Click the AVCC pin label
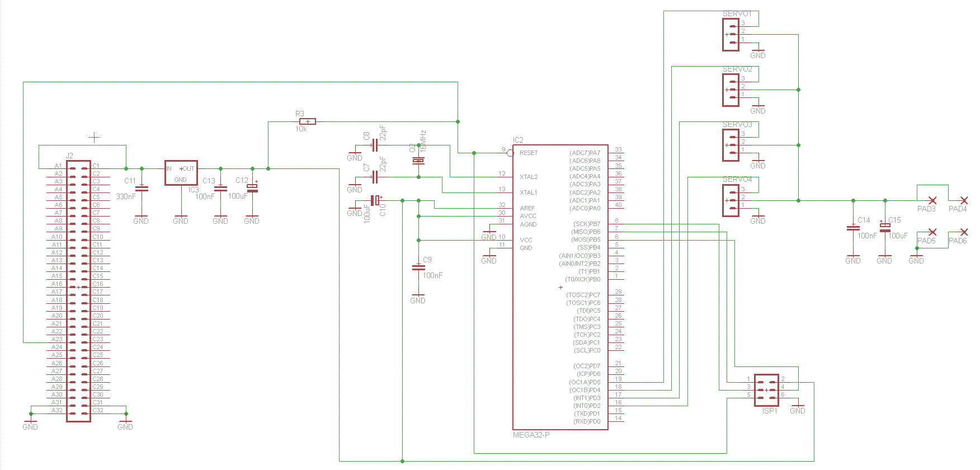This screenshot has width=980, height=470. (528, 216)
